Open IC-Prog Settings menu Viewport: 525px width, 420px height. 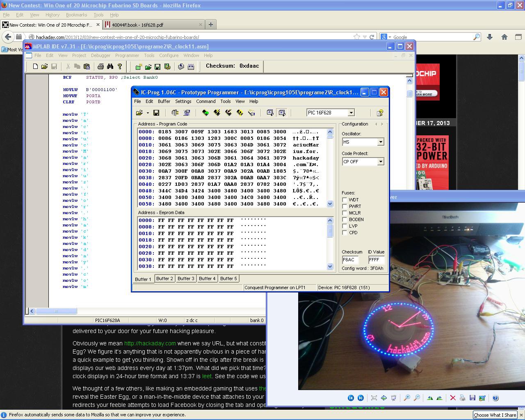(183, 101)
